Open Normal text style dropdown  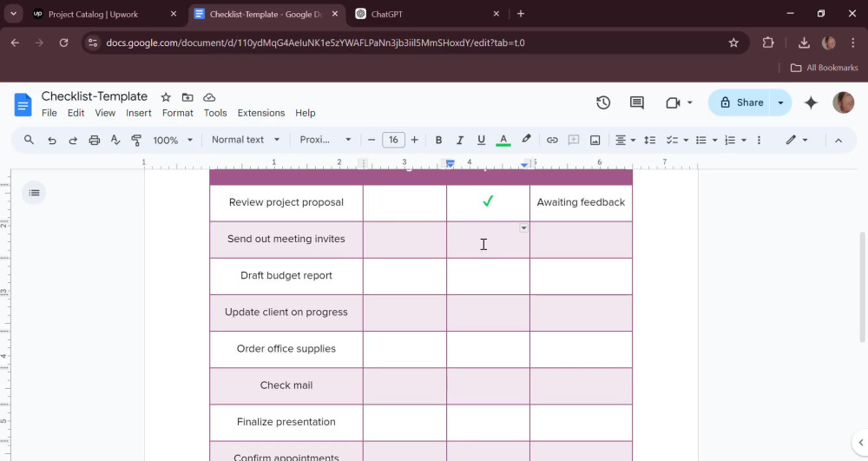(x=246, y=140)
